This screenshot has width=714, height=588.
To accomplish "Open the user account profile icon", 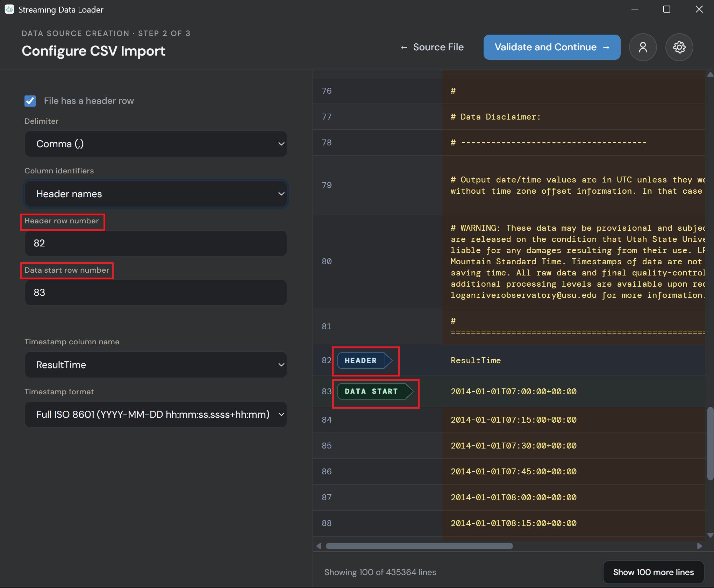I will (x=643, y=47).
